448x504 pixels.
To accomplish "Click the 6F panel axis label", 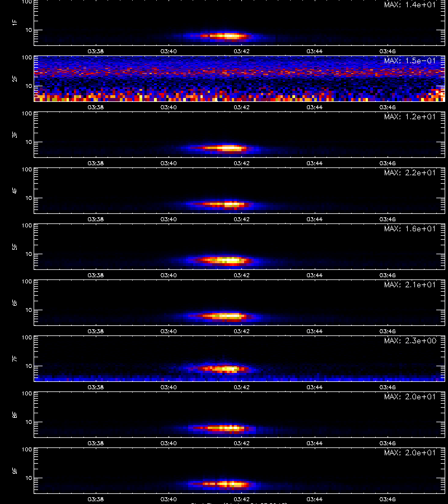I will 15,302.
